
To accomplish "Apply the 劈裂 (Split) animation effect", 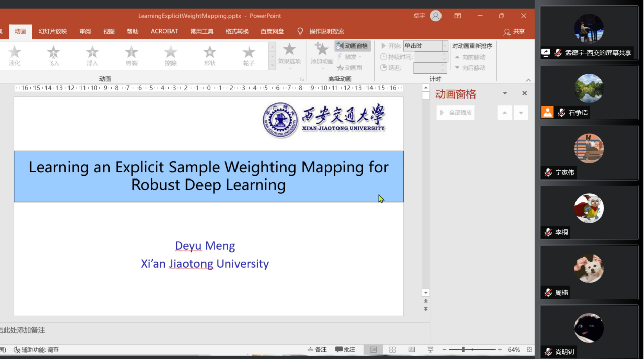I will click(131, 55).
